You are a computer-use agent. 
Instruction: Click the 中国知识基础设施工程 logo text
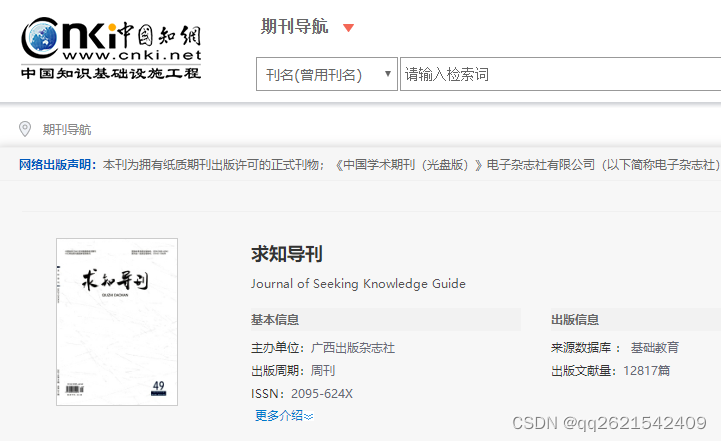(x=111, y=73)
